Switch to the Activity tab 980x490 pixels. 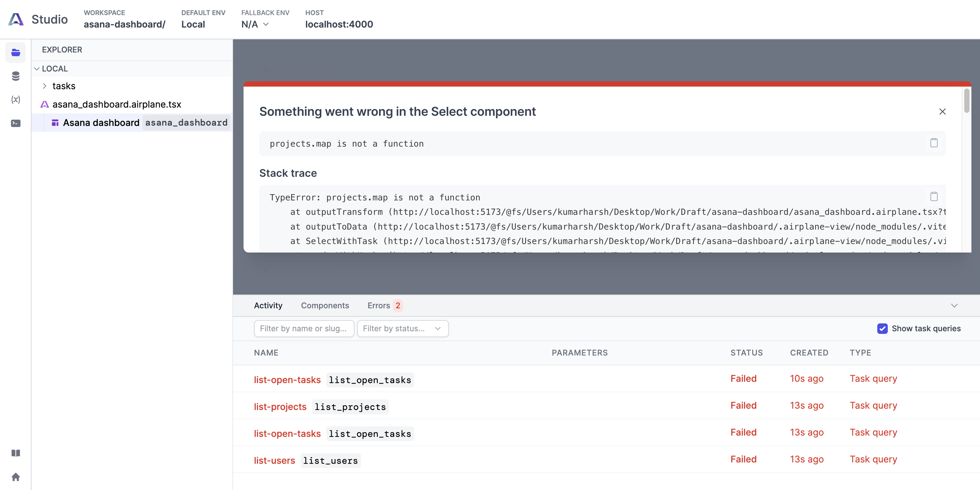(268, 306)
